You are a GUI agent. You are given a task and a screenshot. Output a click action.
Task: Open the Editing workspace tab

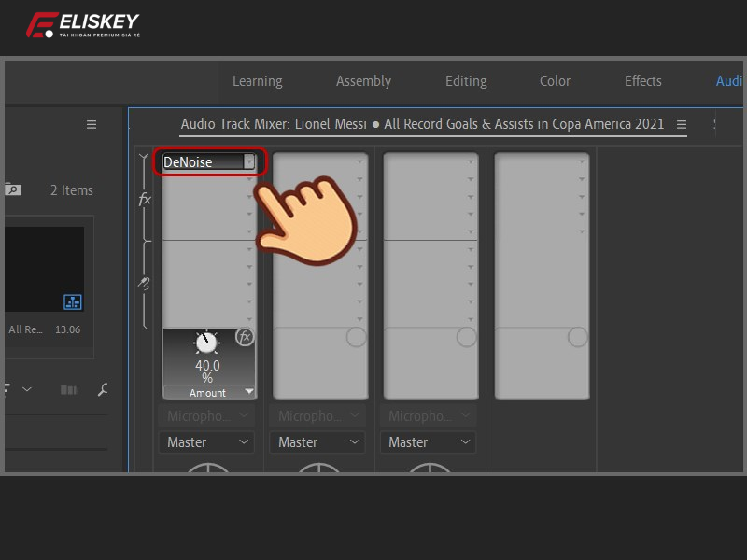point(466,81)
